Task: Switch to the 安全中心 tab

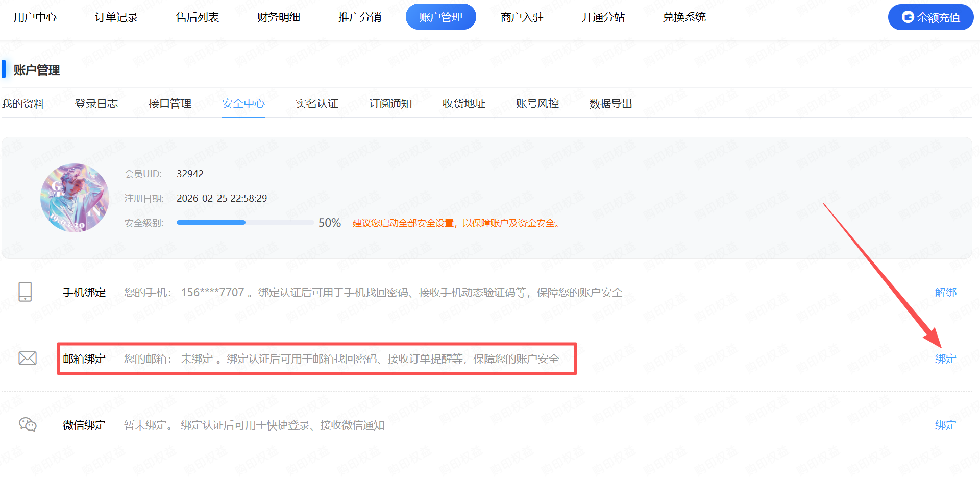Action: (x=243, y=103)
